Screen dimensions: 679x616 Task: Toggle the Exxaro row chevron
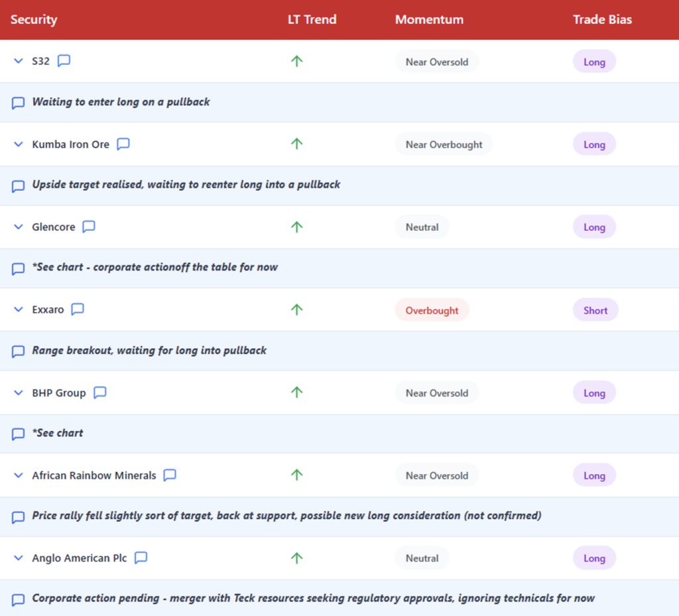[19, 310]
